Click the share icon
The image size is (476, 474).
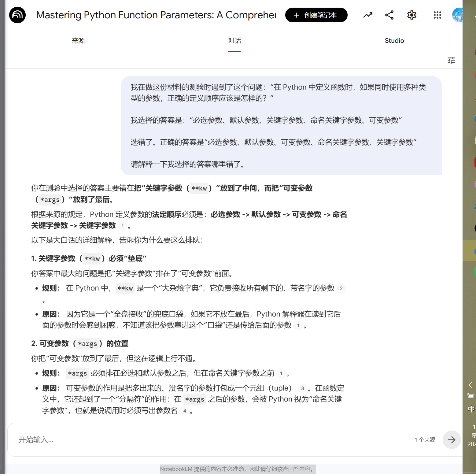coord(389,15)
